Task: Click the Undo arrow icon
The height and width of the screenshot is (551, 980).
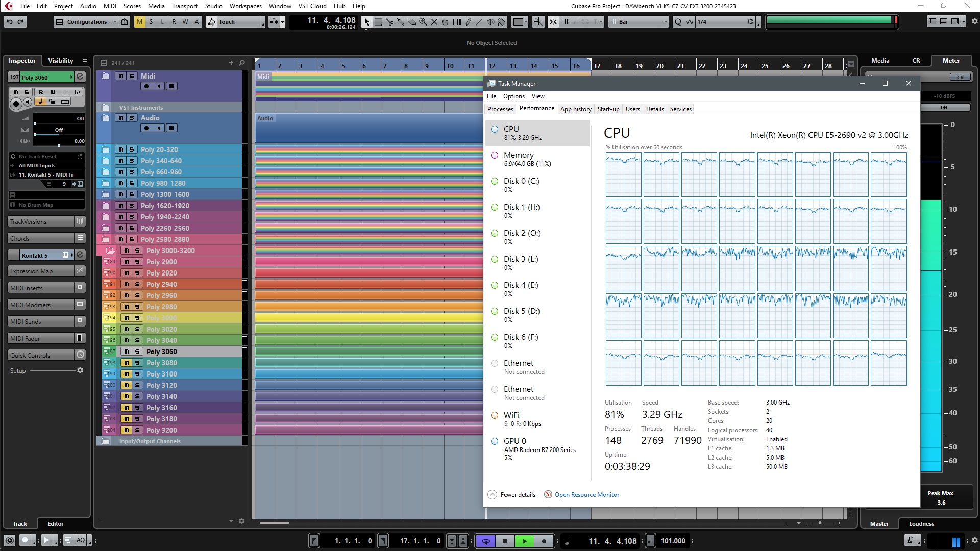Action: tap(10, 22)
